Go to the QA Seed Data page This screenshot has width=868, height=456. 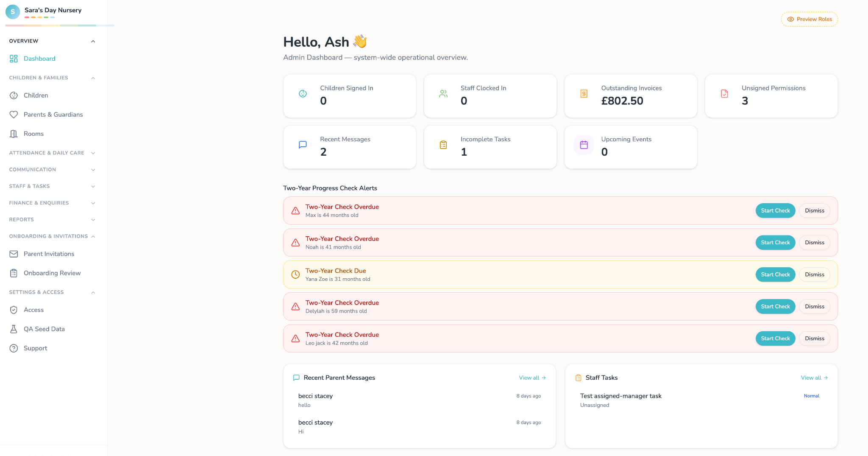(x=53, y=329)
